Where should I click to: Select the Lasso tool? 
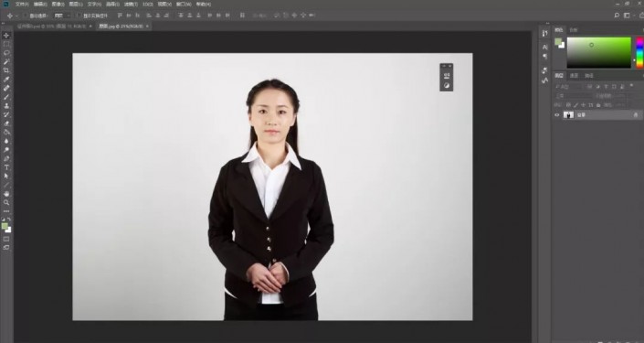coord(6,53)
